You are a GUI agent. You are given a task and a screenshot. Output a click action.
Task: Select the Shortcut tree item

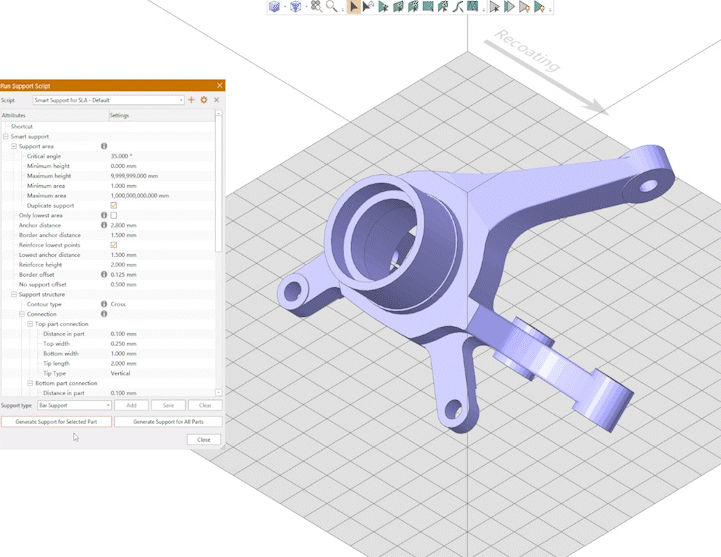pos(22,127)
